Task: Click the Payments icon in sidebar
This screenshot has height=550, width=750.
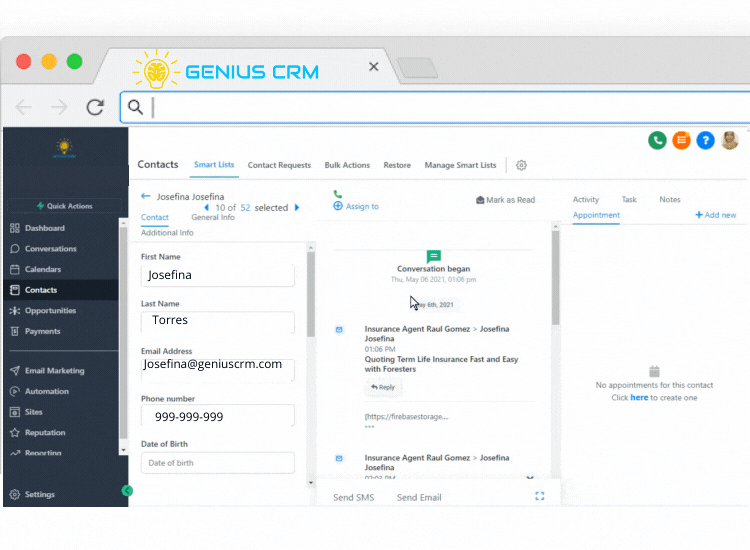Action: pos(15,331)
